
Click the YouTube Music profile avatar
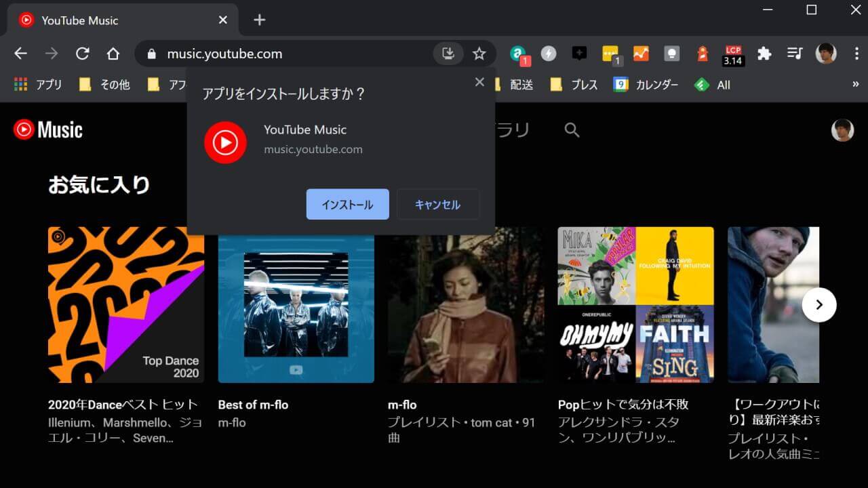[x=842, y=129]
